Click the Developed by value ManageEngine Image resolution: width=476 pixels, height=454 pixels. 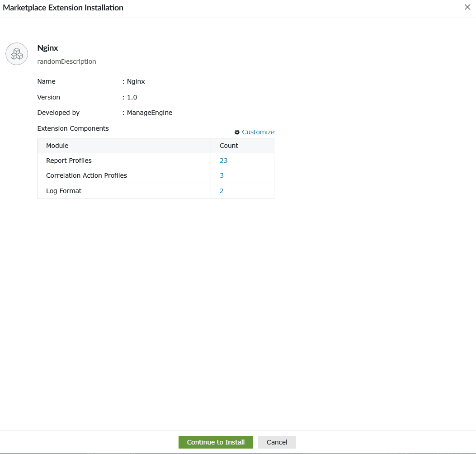(149, 113)
